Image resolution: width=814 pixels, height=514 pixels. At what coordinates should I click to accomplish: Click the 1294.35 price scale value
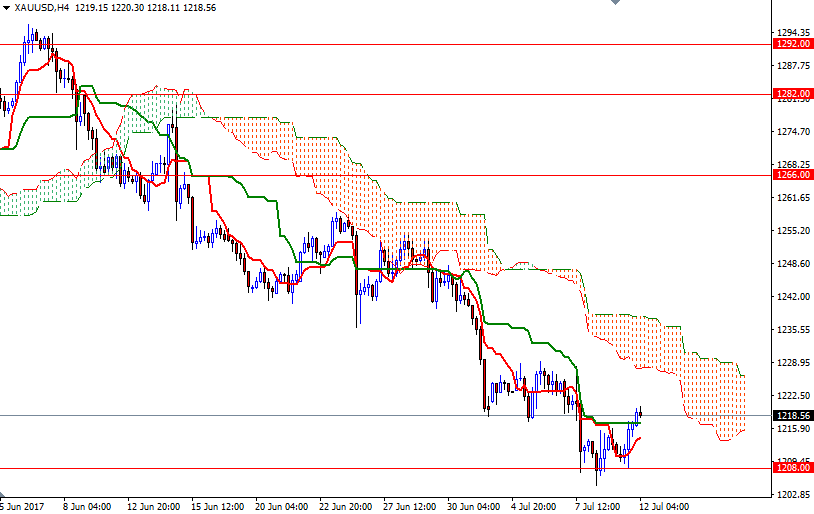pyautogui.click(x=793, y=33)
